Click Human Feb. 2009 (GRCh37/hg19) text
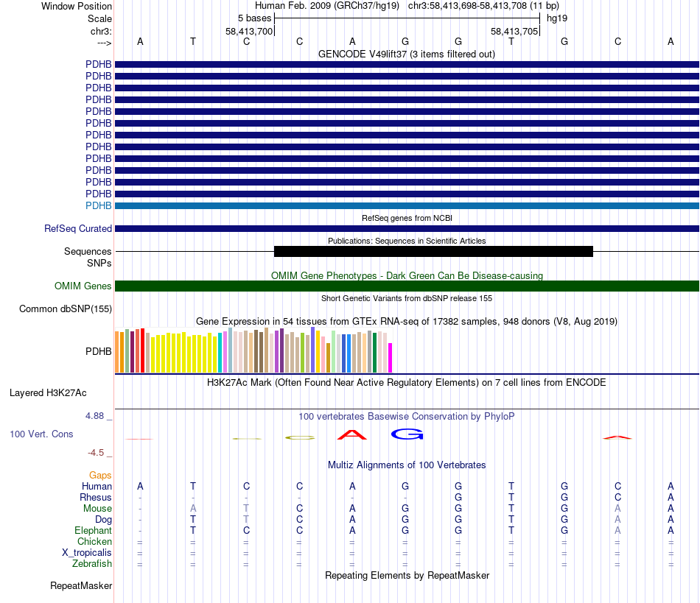Screen dimensions: 700x603 (x=326, y=6)
